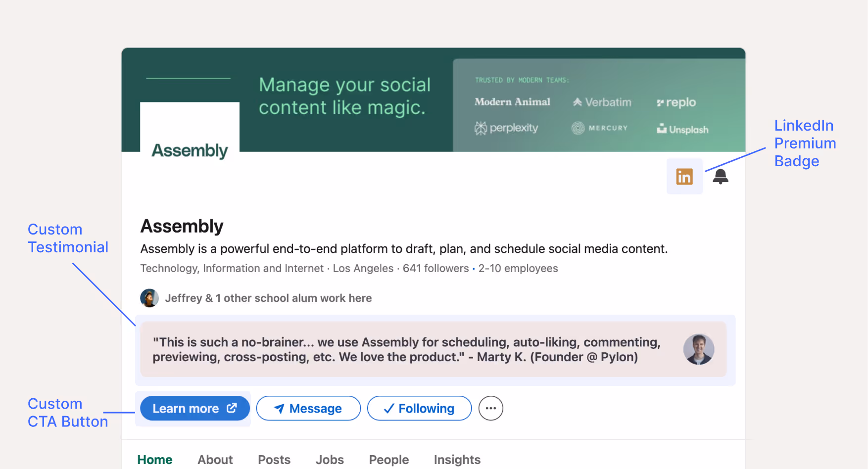Click the Mercury logo in banner
The height and width of the screenshot is (469, 868).
(x=599, y=128)
